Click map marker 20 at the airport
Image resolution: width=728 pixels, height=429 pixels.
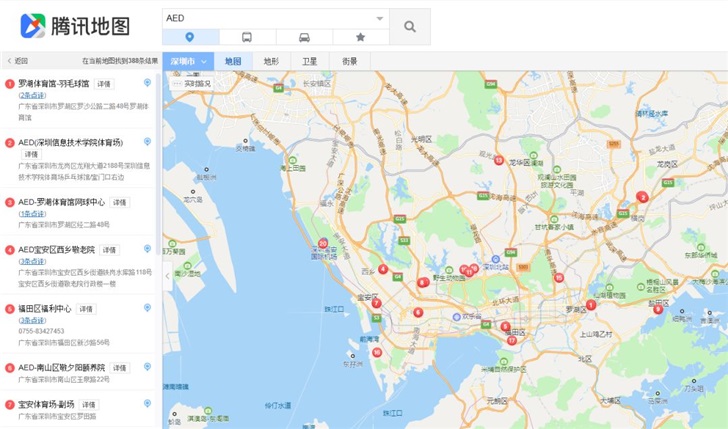[x=323, y=243]
